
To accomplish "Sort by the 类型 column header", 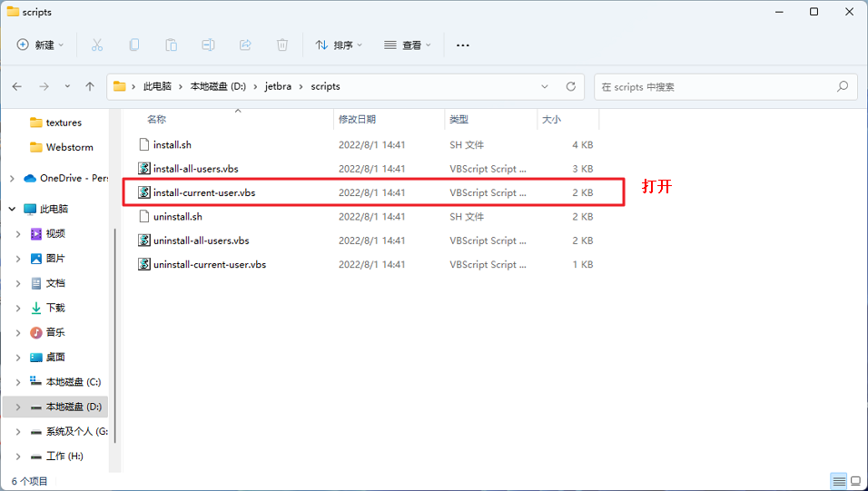I will coord(491,119).
